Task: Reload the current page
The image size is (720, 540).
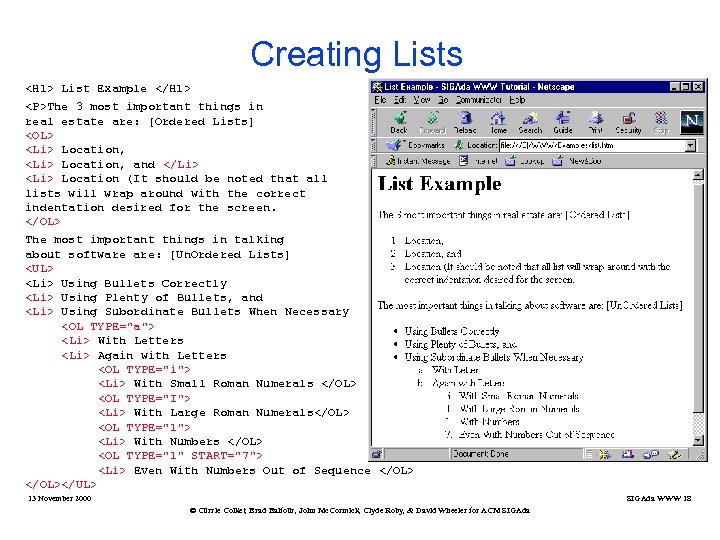Action: coord(465,122)
